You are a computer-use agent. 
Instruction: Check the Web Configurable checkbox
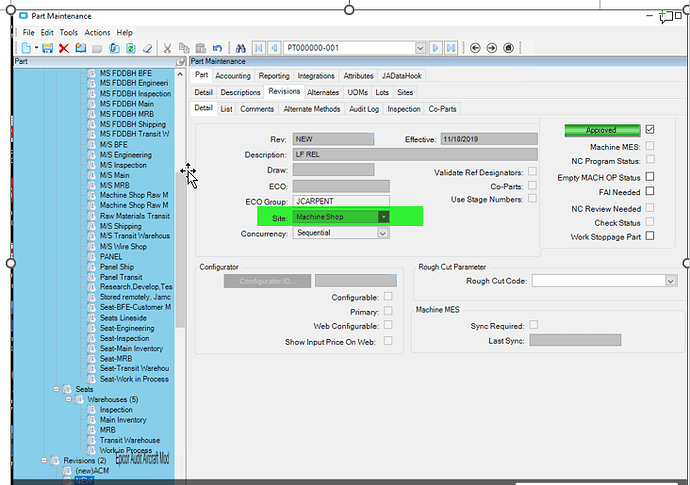click(388, 325)
